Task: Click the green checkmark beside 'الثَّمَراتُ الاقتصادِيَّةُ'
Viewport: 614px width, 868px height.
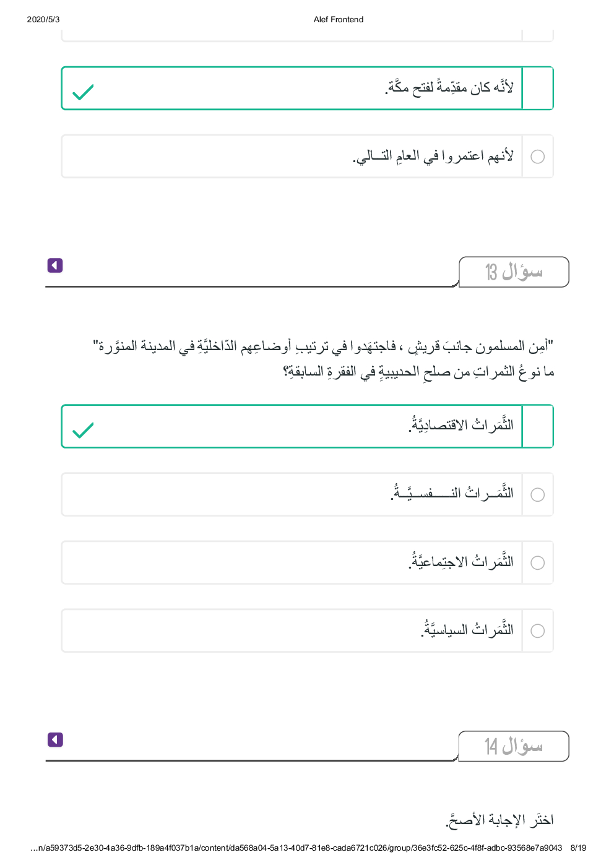Action: [83, 430]
